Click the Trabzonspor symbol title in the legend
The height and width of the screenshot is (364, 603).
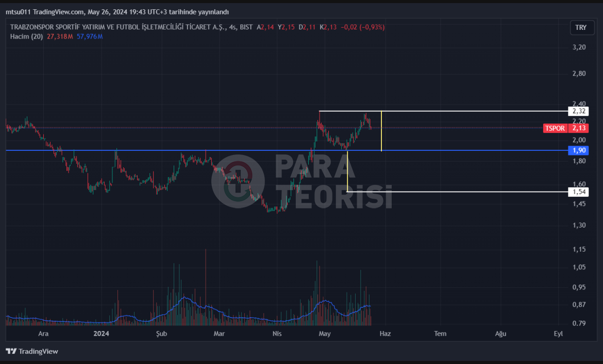coord(118,27)
